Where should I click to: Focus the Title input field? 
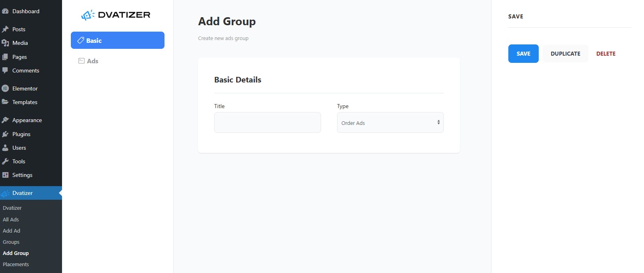267,122
